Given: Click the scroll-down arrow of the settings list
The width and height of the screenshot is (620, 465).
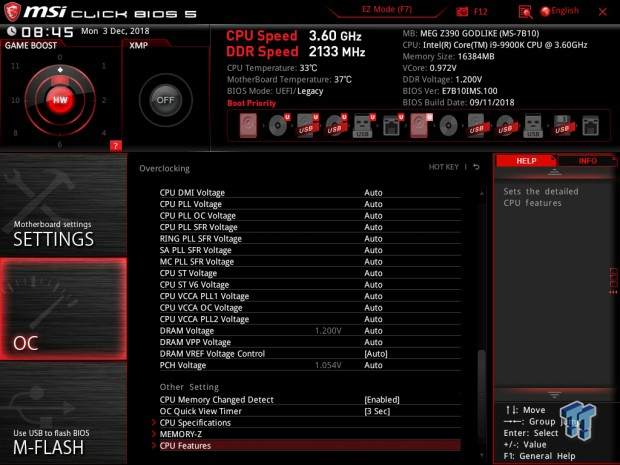Looking at the screenshot, I should pyautogui.click(x=482, y=455).
